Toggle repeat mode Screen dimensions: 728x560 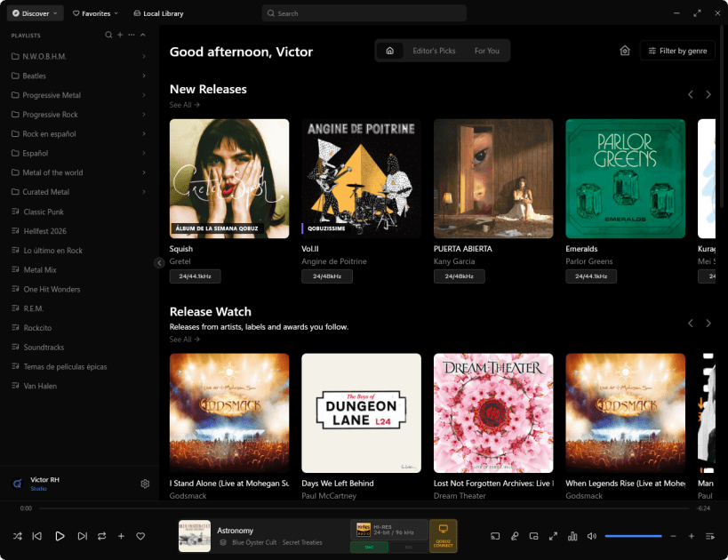(101, 536)
